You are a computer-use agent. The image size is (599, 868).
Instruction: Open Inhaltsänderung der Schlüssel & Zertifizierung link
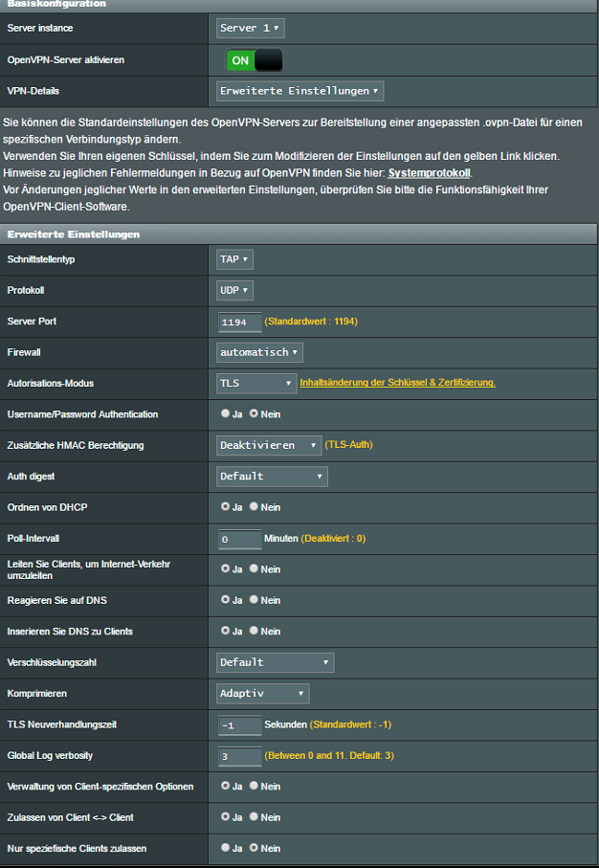pos(397,383)
